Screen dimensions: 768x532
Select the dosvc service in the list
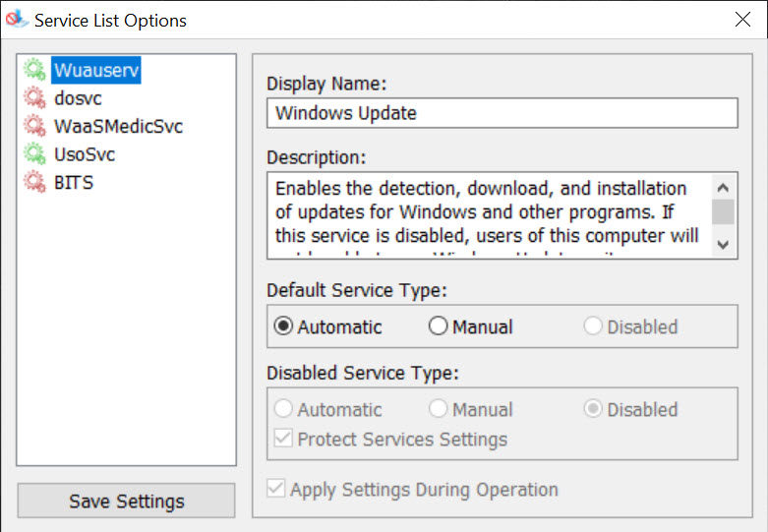coord(78,98)
